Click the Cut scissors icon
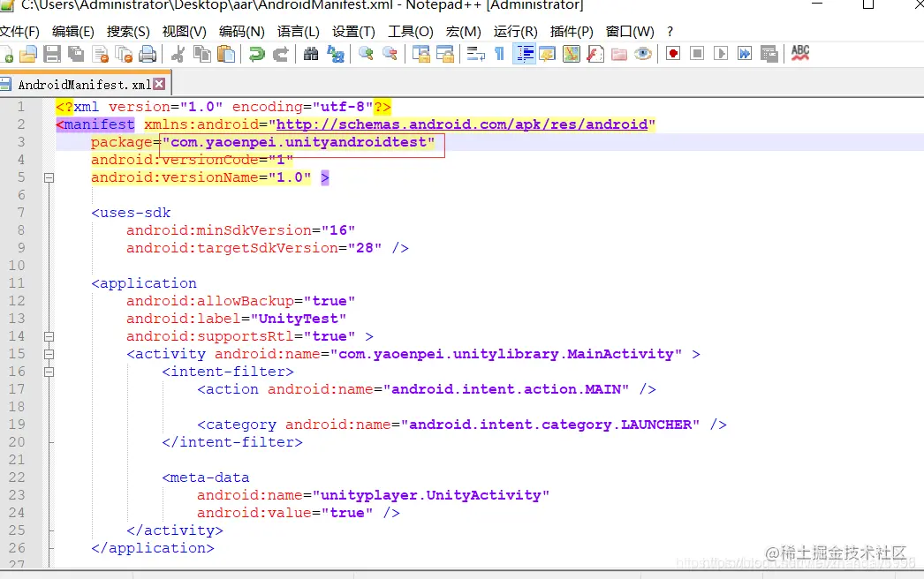Screen dimensions: 924x579 178,54
